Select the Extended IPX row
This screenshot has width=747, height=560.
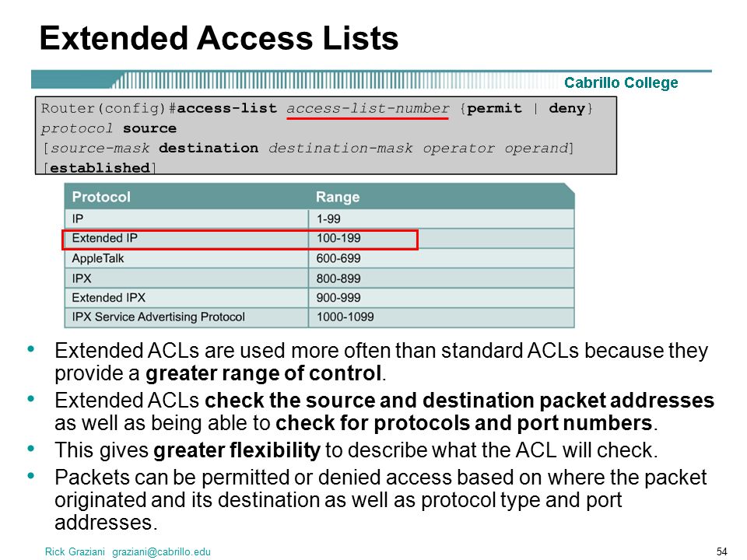point(319,298)
